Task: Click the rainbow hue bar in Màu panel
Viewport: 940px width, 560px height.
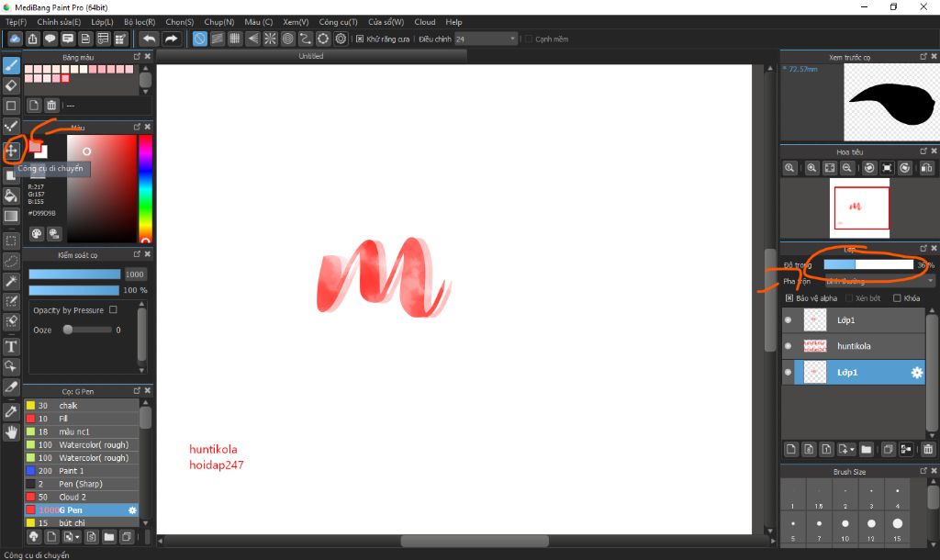Action: (145, 188)
